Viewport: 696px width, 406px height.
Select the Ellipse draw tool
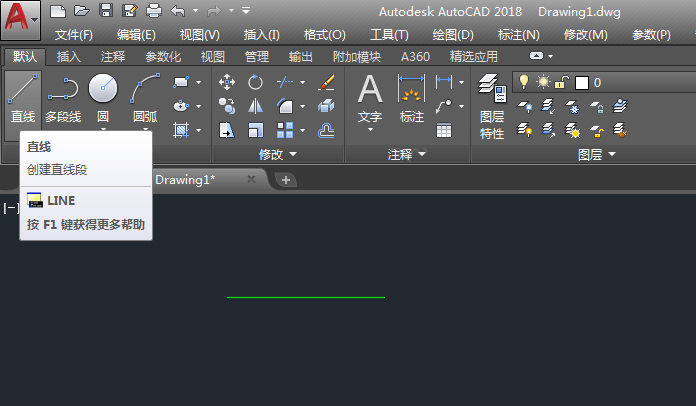(x=181, y=106)
